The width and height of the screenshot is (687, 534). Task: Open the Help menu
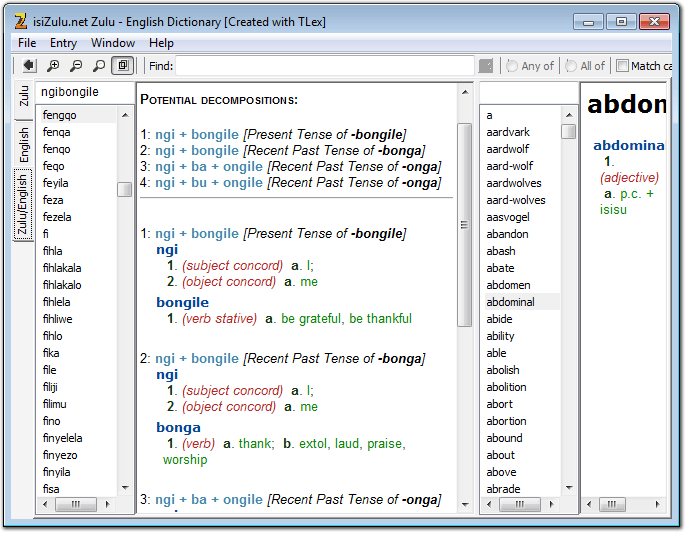click(x=161, y=43)
